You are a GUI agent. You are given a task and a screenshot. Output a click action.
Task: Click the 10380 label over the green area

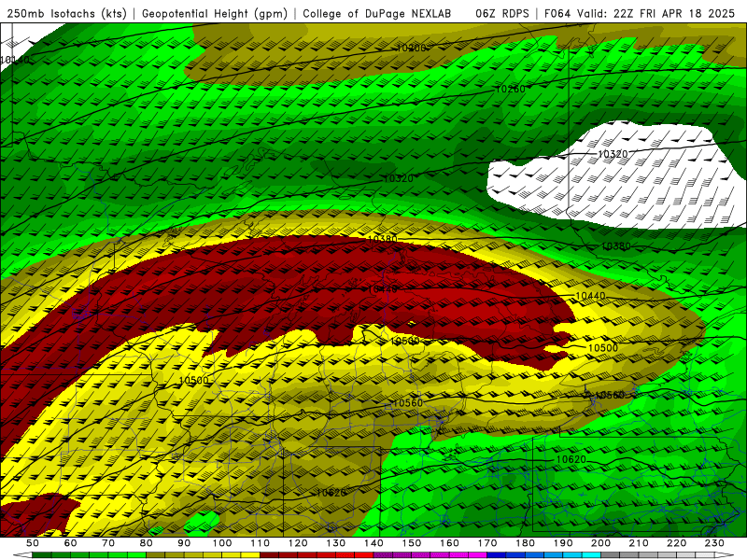click(x=616, y=246)
